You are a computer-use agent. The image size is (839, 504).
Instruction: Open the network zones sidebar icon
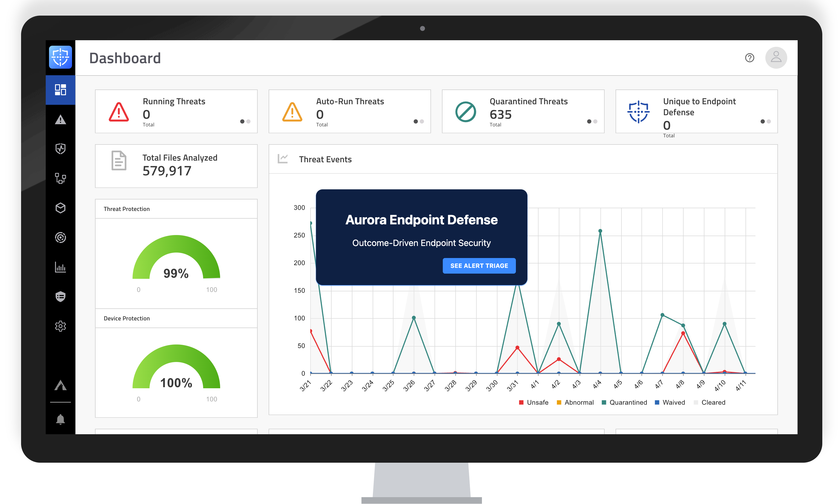(x=61, y=178)
